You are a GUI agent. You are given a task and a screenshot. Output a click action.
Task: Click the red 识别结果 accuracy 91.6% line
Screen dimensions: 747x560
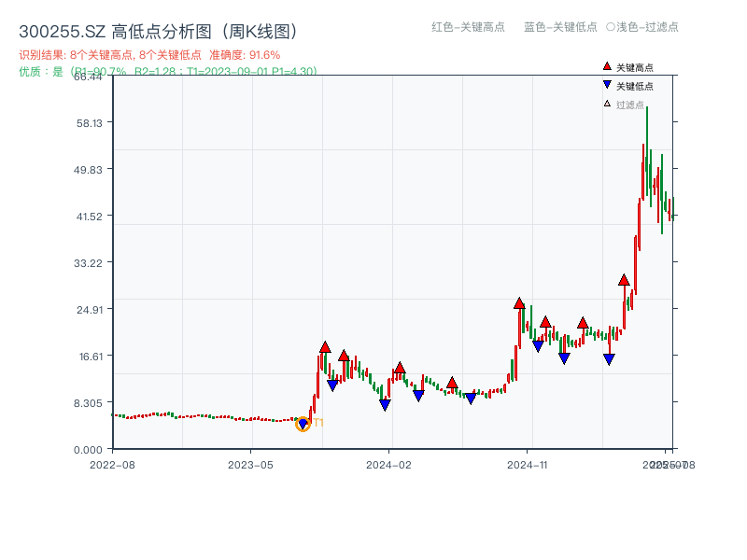pos(149,55)
